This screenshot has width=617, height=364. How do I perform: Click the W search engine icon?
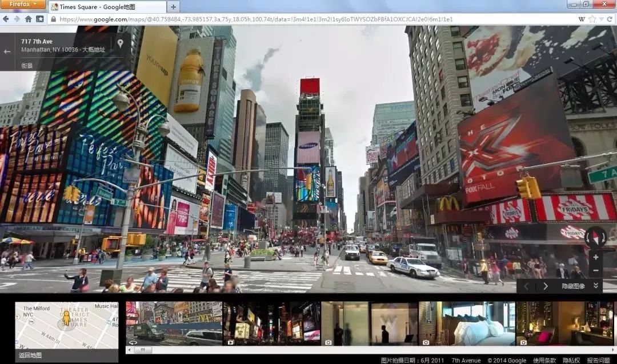[582, 19]
